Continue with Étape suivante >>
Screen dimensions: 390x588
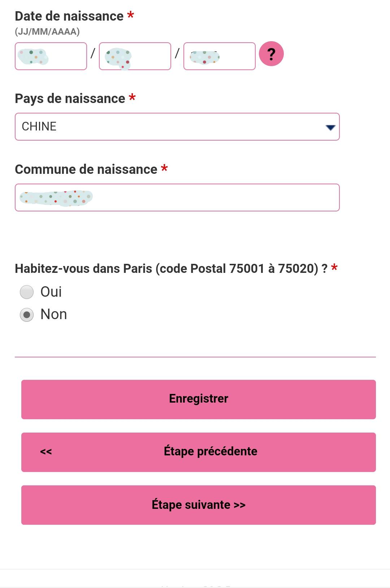[x=199, y=505]
